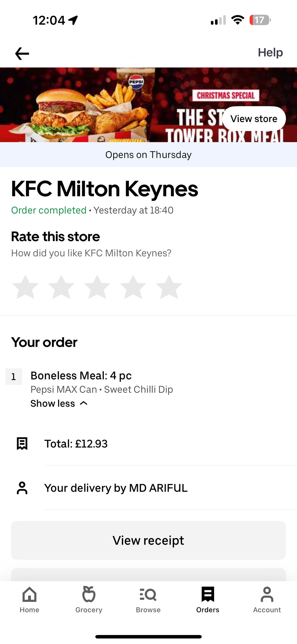297x644 pixels.
Task: Tap the back arrow icon
Action: [x=22, y=54]
